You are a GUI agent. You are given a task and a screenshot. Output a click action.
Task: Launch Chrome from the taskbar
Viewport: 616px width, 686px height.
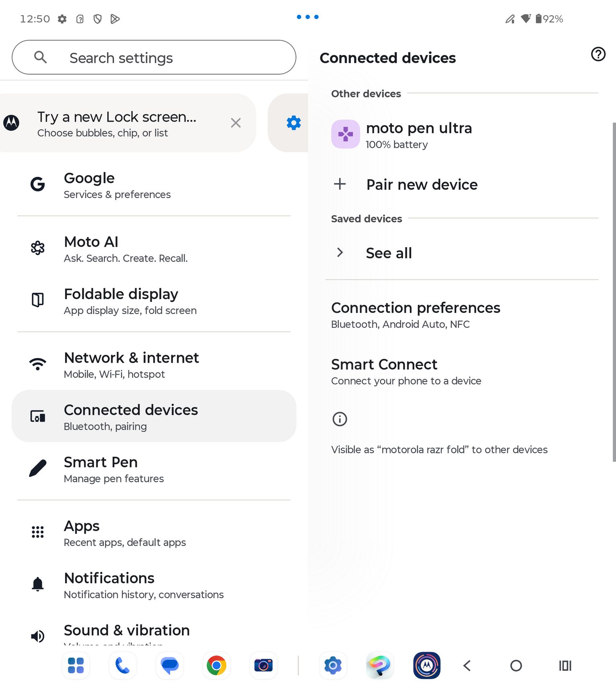coord(216,665)
